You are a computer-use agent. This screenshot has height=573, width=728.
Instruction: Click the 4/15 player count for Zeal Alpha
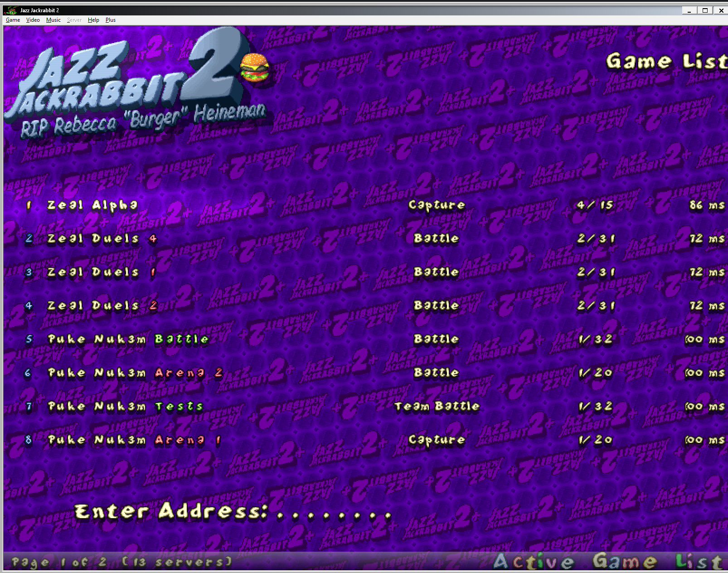[595, 205]
